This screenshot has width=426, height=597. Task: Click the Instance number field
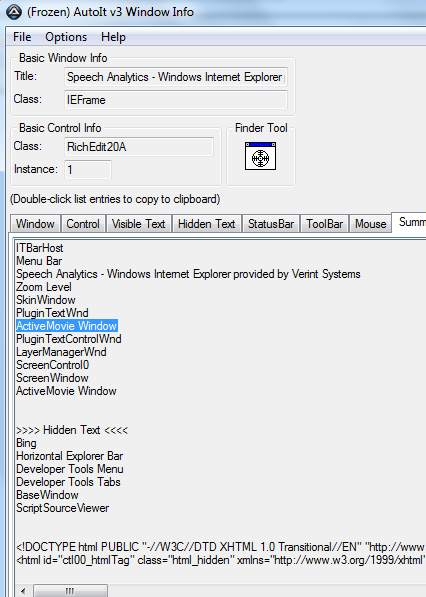(x=88, y=169)
